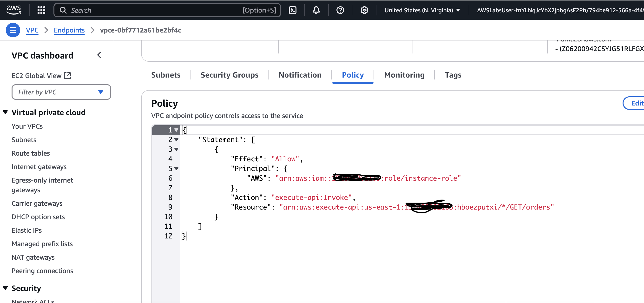644x303 pixels.
Task: Collapse the Security section
Action: (x=6, y=288)
